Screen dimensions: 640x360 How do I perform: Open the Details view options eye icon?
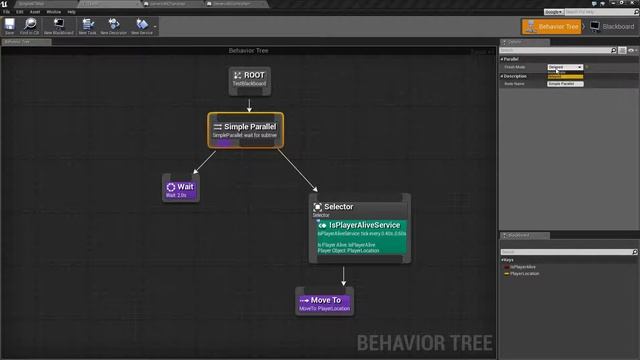(x=631, y=50)
